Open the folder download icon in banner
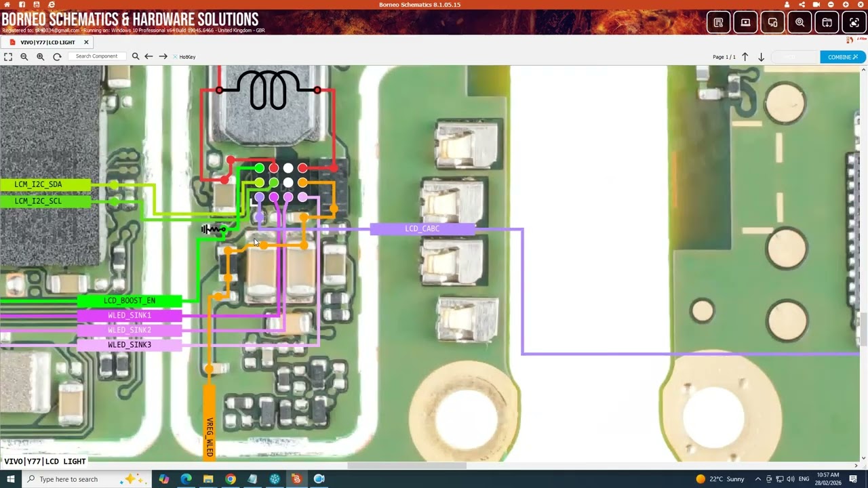This screenshot has height=488, width=868. (827, 22)
